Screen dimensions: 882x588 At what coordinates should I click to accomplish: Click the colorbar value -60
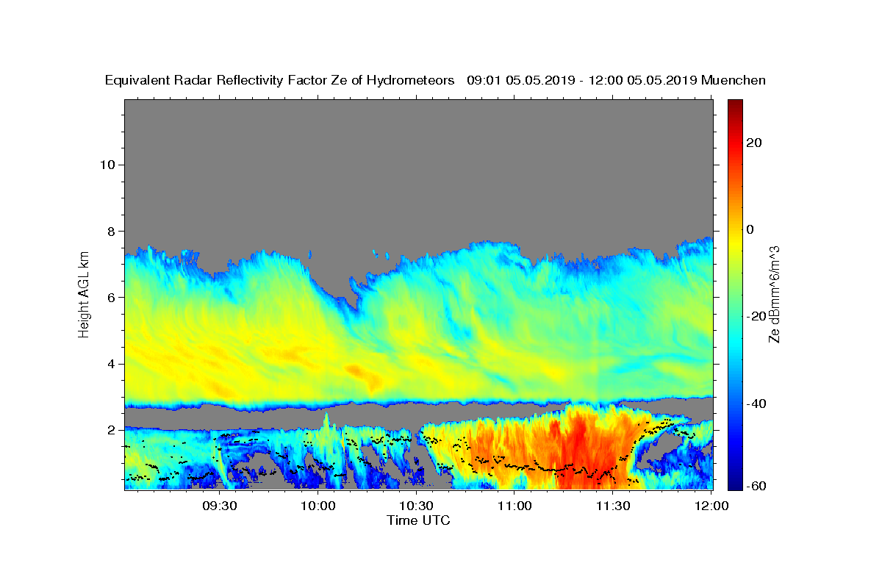tap(756, 486)
